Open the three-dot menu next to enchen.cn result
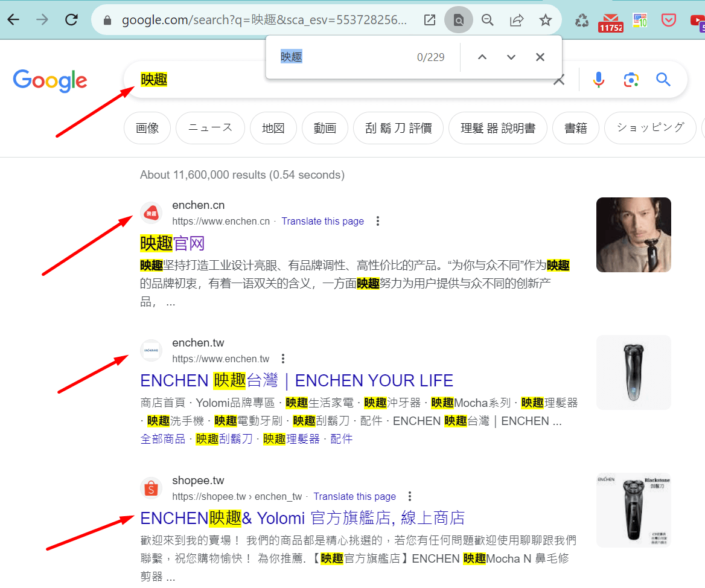The image size is (705, 588). pyautogui.click(x=378, y=221)
